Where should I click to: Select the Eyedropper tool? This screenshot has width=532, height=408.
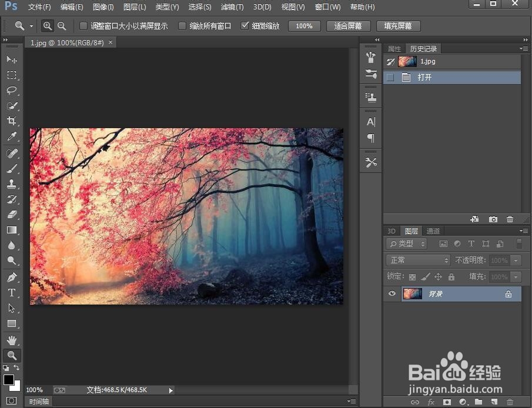(x=12, y=136)
